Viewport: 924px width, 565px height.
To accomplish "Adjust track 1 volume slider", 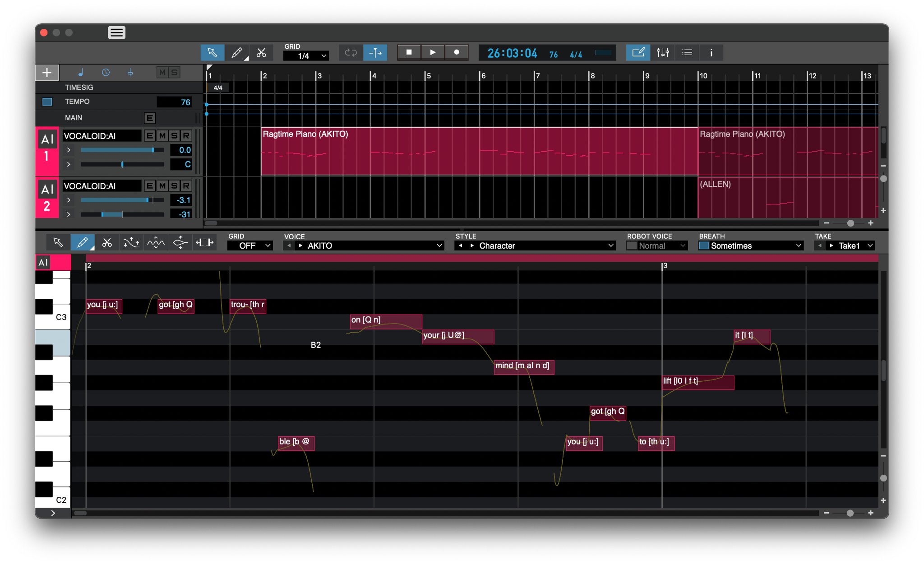I will click(x=153, y=150).
